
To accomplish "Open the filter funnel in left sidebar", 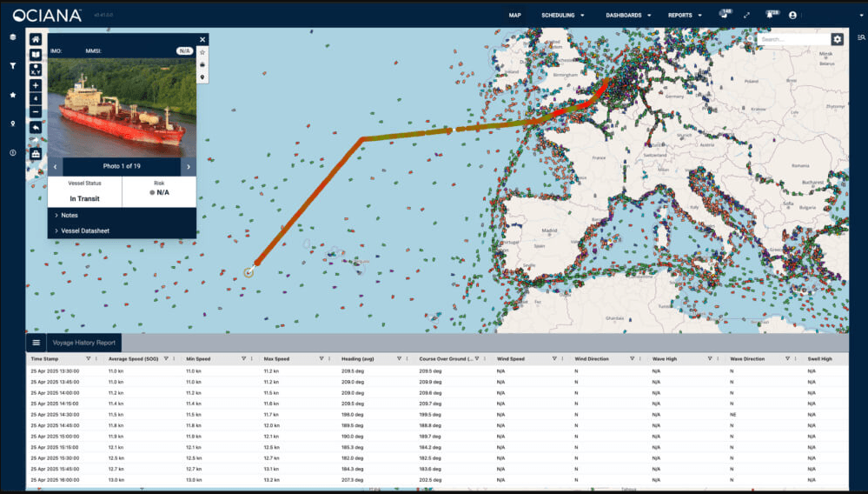I will click(x=12, y=65).
